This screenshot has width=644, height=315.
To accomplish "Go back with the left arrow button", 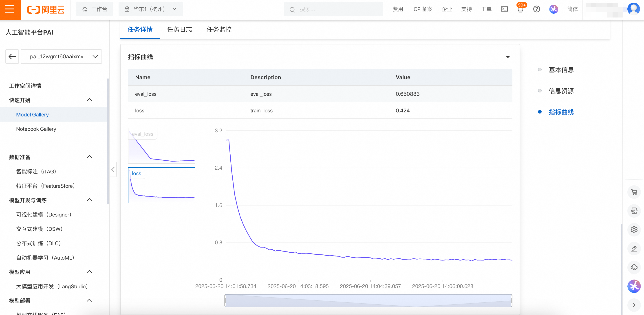I will point(12,57).
